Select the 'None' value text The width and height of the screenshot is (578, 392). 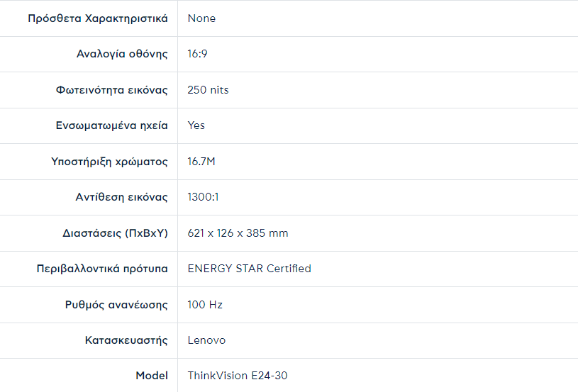[201, 18]
